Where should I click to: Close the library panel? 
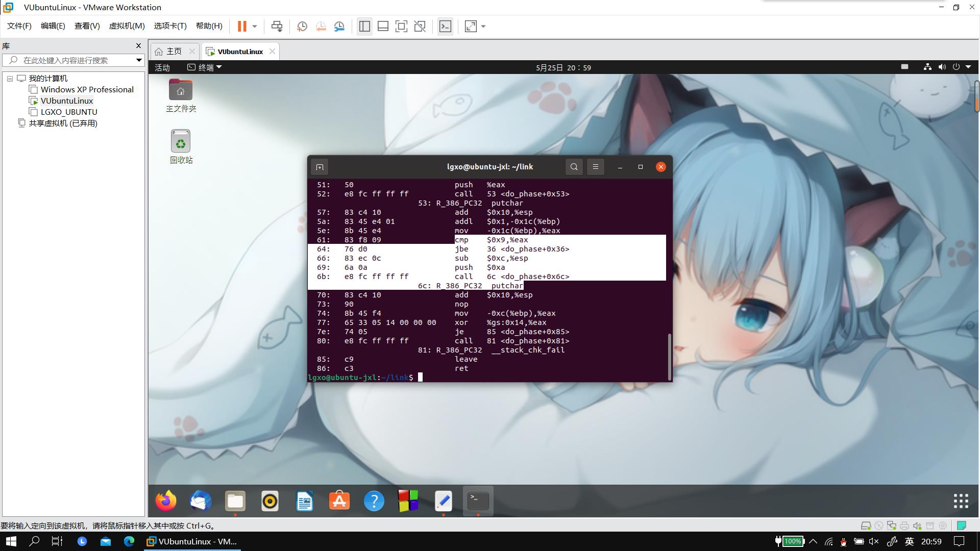pos(138,45)
